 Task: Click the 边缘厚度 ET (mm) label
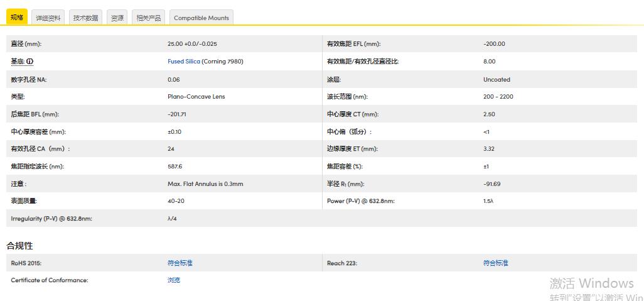coord(352,149)
